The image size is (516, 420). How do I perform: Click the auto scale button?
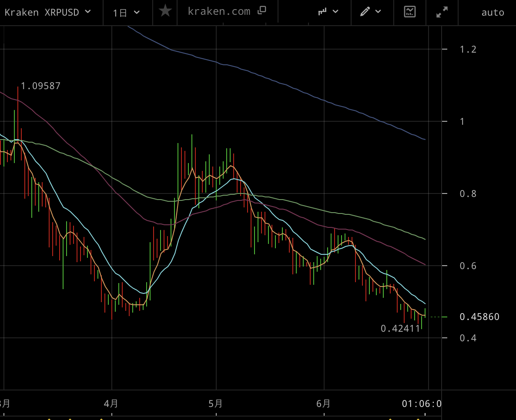point(493,13)
